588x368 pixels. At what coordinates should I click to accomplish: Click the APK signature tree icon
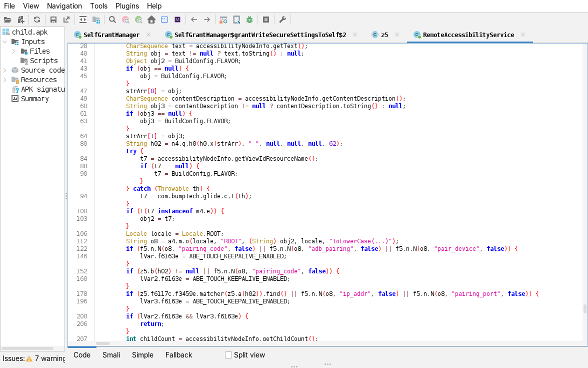click(15, 89)
